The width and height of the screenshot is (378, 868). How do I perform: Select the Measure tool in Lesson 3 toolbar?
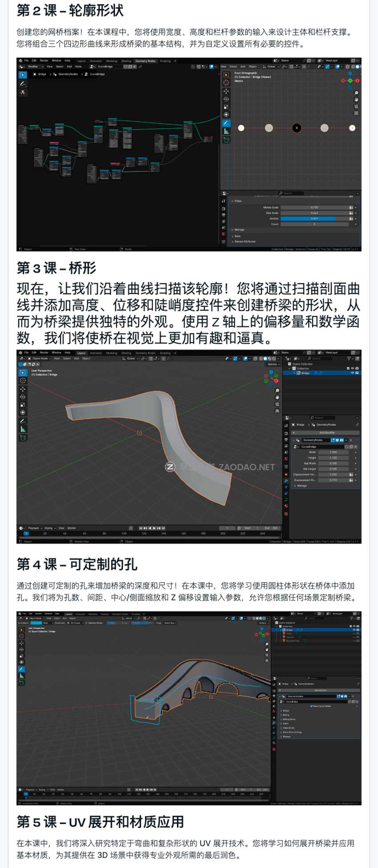coord(23,429)
